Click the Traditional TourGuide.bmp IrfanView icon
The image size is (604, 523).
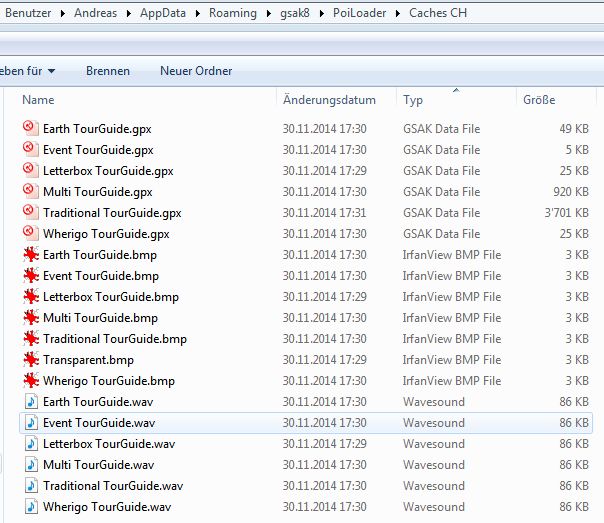pyautogui.click(x=31, y=339)
